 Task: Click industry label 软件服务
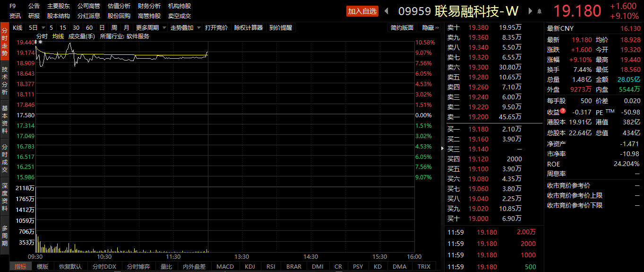[x=138, y=36]
